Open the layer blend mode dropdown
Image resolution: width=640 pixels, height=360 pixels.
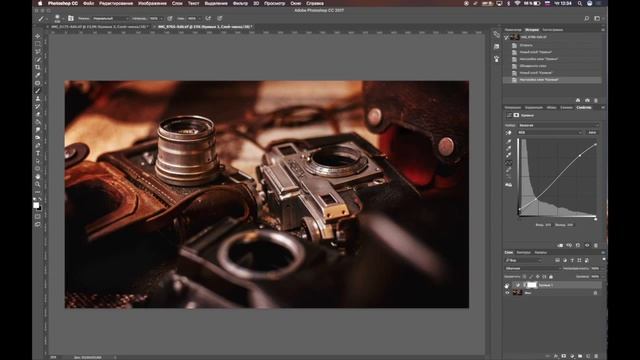click(533, 269)
